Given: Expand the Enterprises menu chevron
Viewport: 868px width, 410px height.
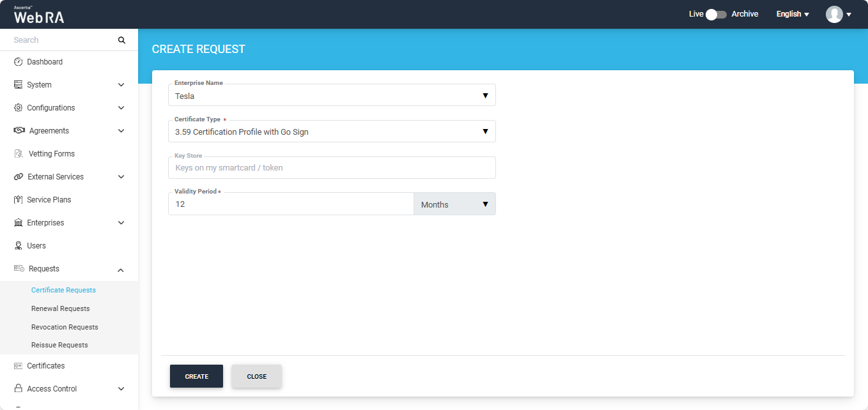Looking at the screenshot, I should pos(121,223).
